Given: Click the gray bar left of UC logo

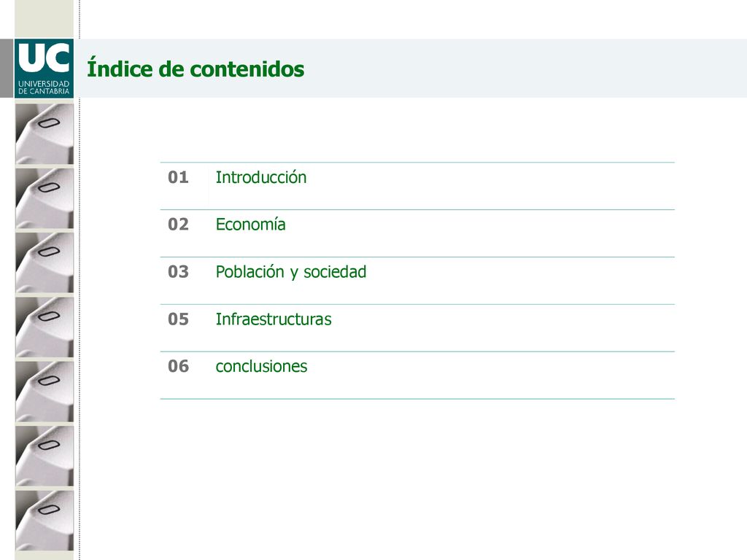Looking at the screenshot, I should click(x=7, y=69).
